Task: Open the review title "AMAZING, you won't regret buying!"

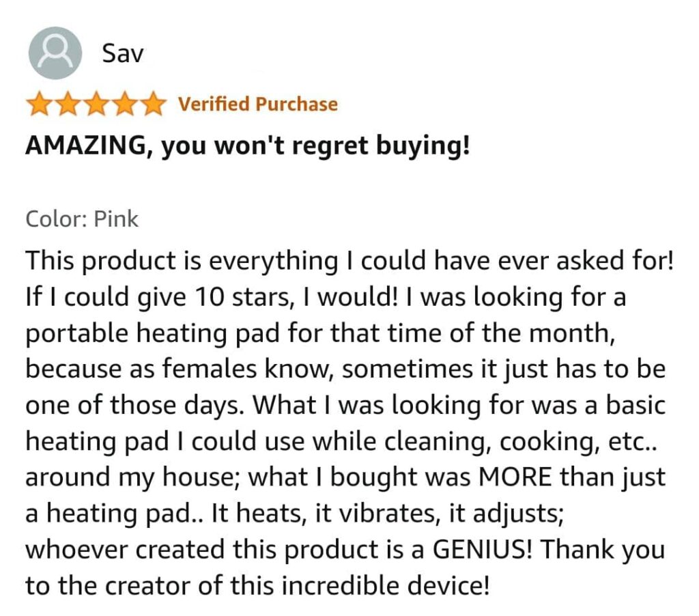Action: click(x=247, y=146)
